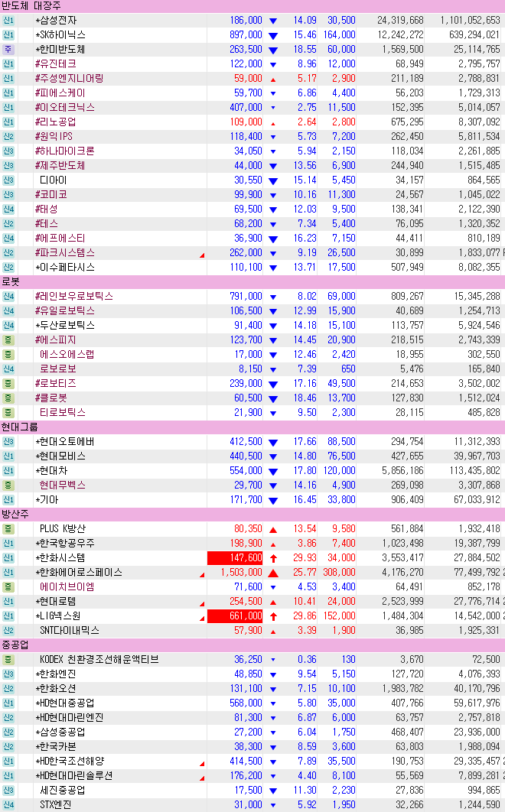Image resolution: width=505 pixels, height=812 pixels.
Task: Click the 신3 badge beside 디아이
Action: [x=8, y=180]
